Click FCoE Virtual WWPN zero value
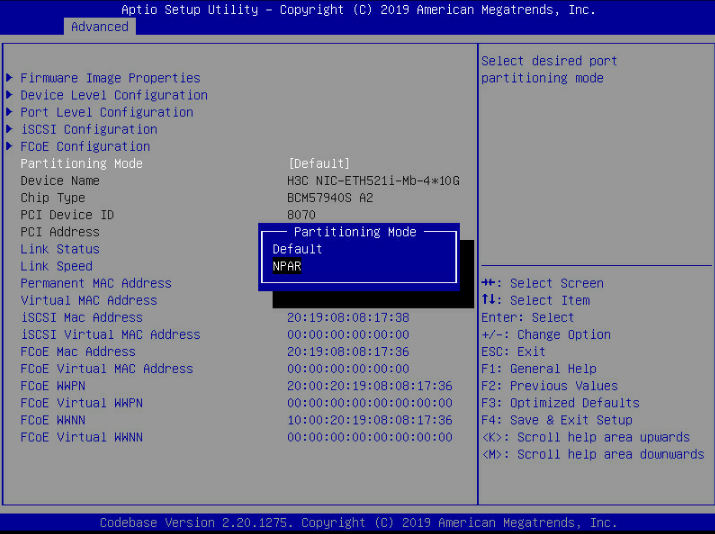715x534 pixels. [x=369, y=403]
